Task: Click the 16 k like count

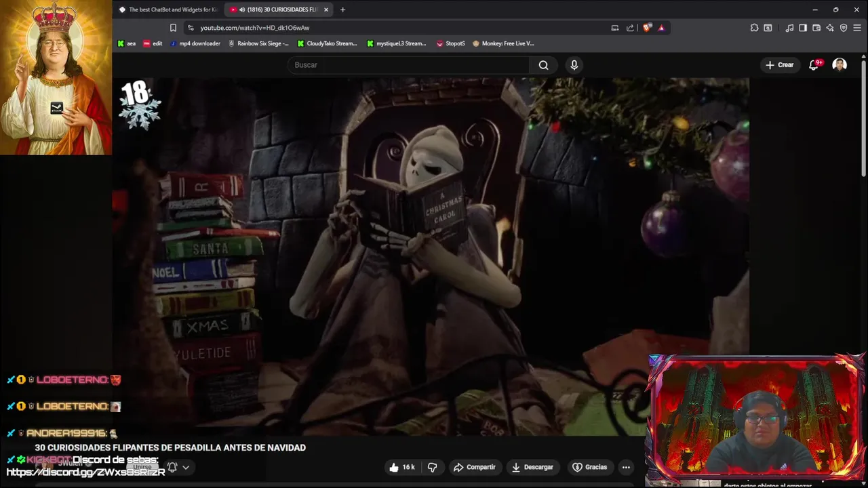Action: (408, 467)
